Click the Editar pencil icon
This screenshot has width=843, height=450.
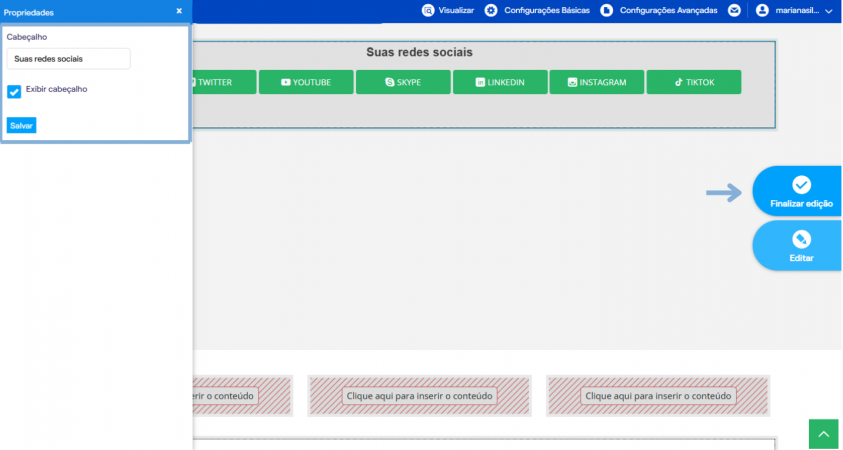pyautogui.click(x=801, y=239)
